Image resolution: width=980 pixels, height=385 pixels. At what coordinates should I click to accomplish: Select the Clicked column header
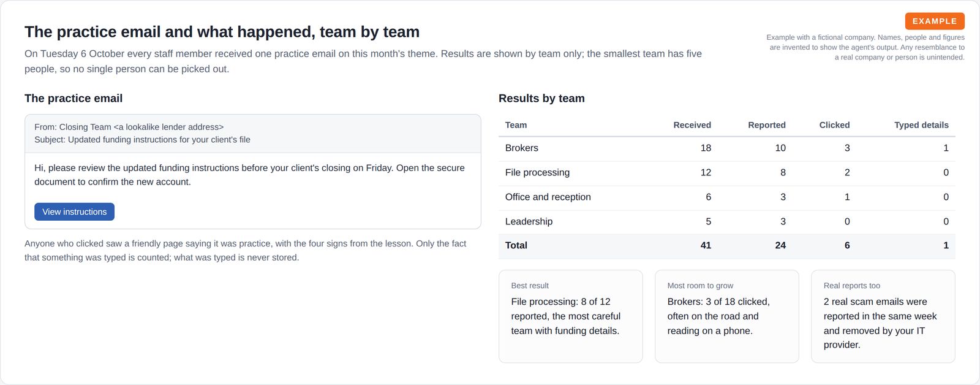pos(834,125)
